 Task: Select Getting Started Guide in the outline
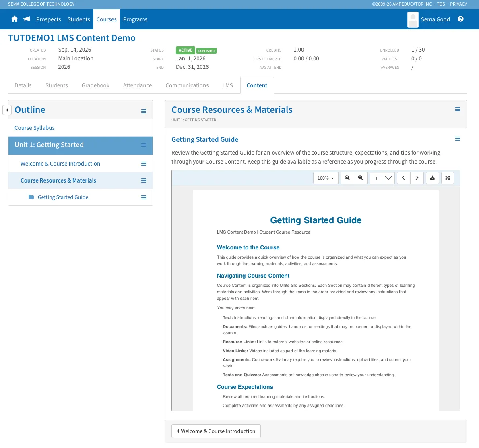[63, 197]
